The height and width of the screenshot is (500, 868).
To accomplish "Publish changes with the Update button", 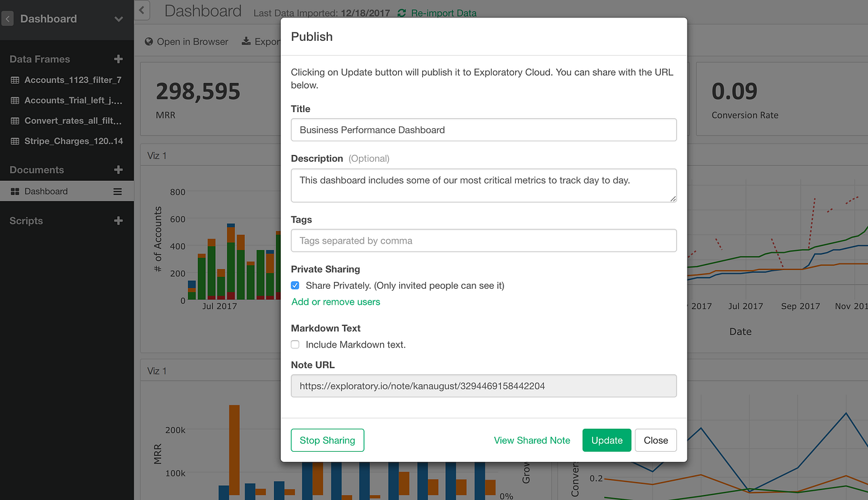I will click(606, 440).
